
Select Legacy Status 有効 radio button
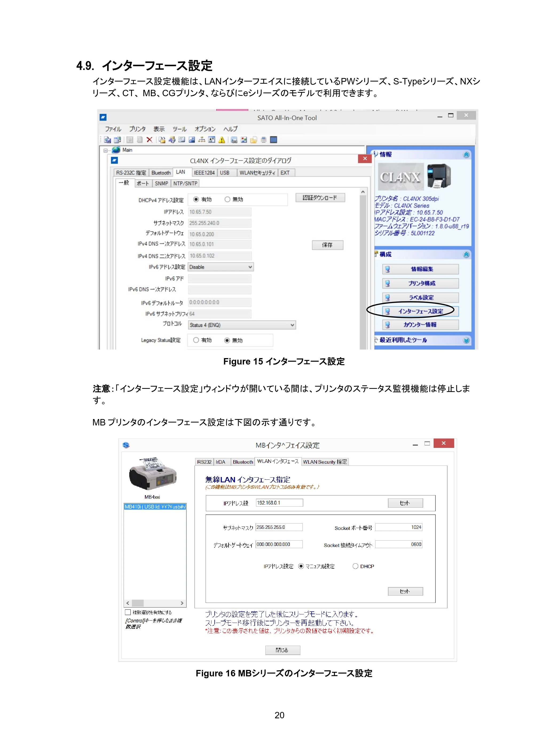(196, 340)
